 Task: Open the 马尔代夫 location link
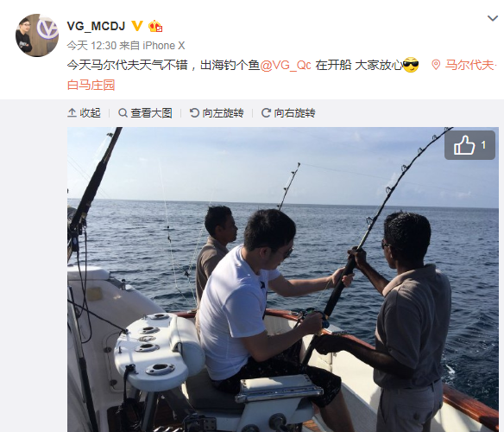click(x=469, y=65)
